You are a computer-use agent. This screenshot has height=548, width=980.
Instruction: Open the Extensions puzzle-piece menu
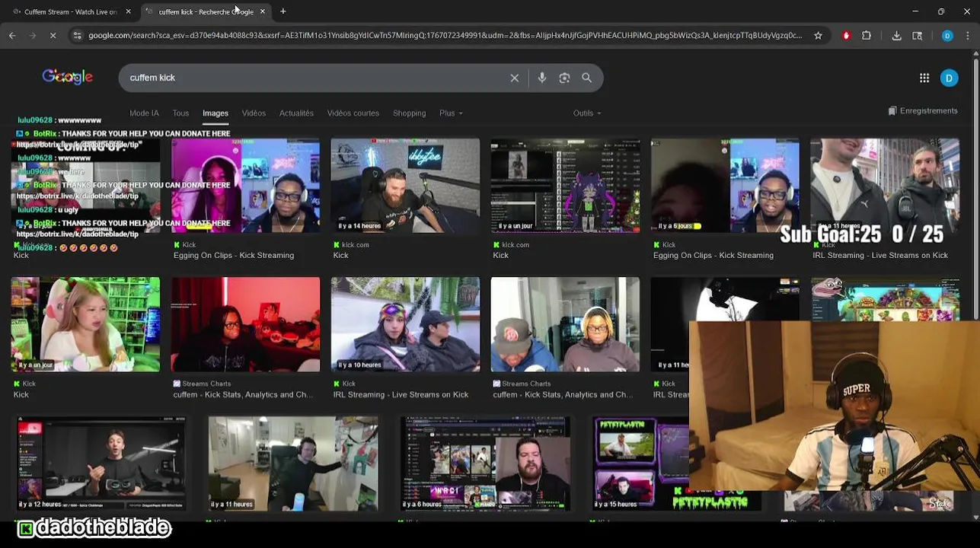[x=867, y=35]
